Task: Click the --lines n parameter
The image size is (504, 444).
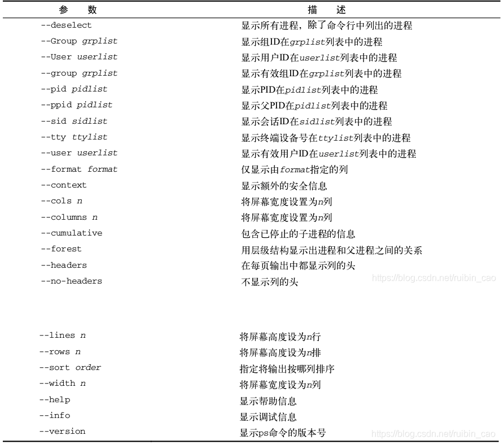Action: pos(62,335)
